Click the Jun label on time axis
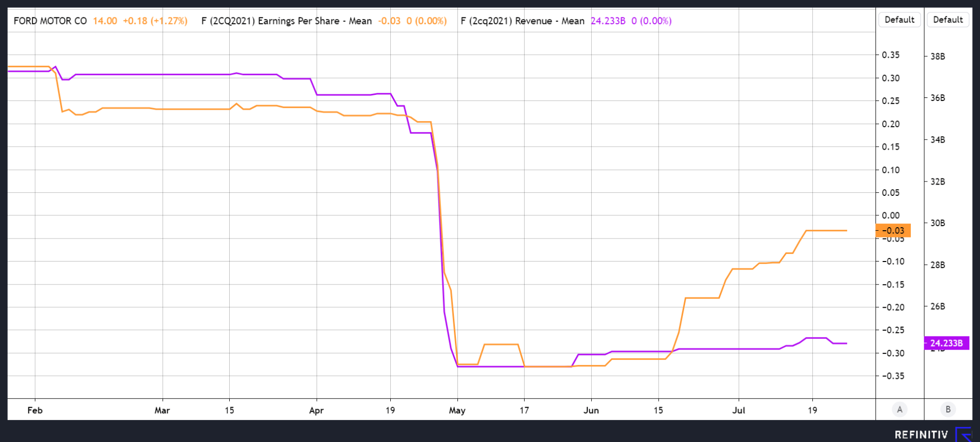Viewport: 980px width, 442px height. [x=591, y=410]
